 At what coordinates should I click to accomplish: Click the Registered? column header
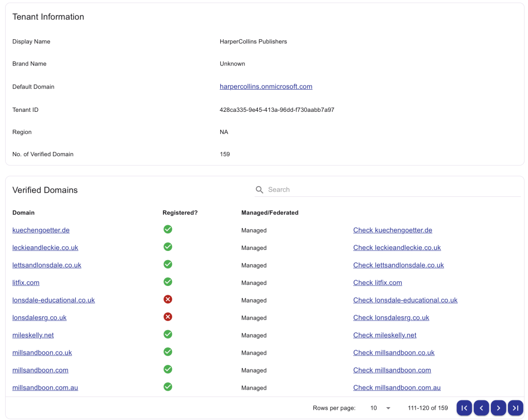(x=180, y=212)
